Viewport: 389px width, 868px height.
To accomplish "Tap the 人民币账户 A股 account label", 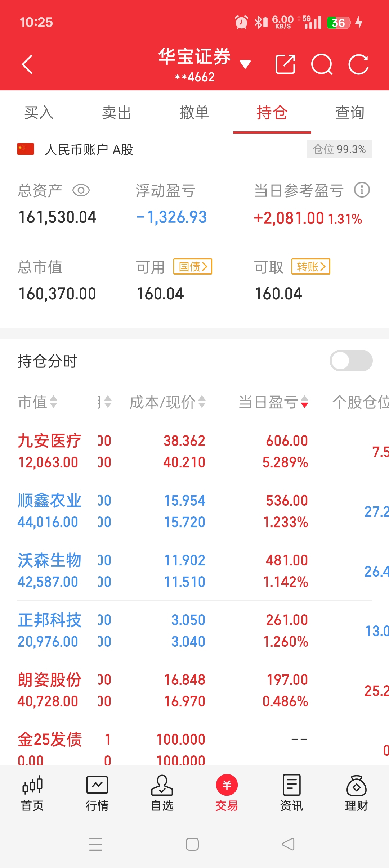I will pyautogui.click(x=89, y=149).
